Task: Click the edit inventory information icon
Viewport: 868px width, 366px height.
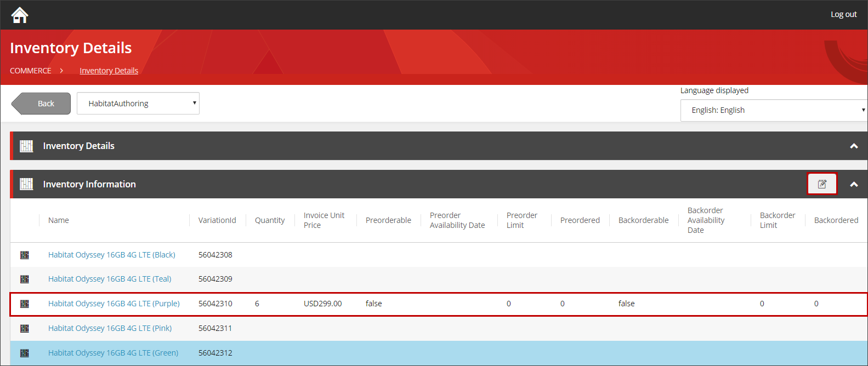Action: point(822,184)
